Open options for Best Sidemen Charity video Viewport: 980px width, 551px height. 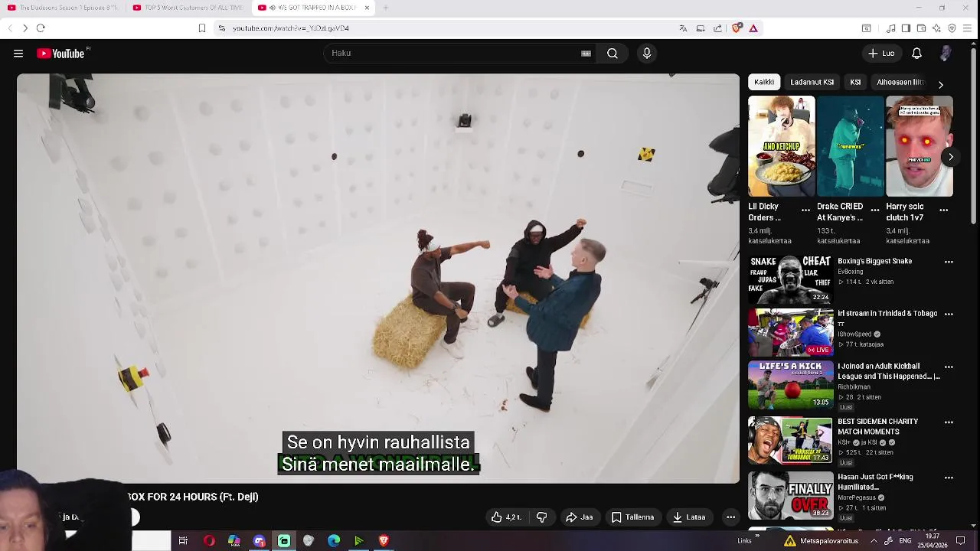pyautogui.click(x=949, y=422)
